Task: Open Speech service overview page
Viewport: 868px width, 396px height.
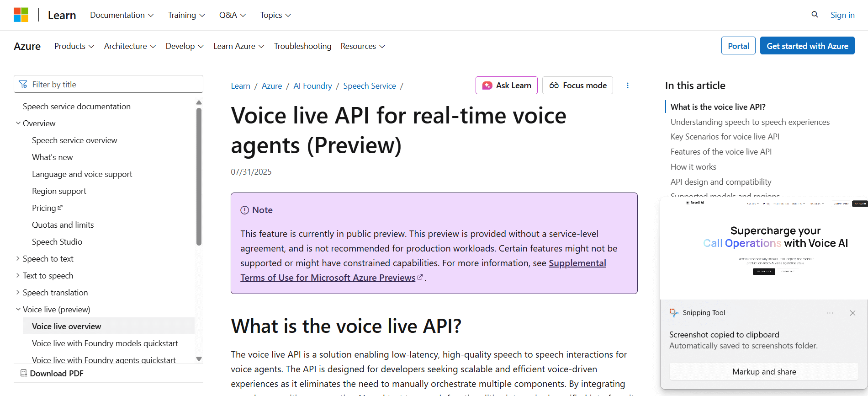Action: point(74,140)
